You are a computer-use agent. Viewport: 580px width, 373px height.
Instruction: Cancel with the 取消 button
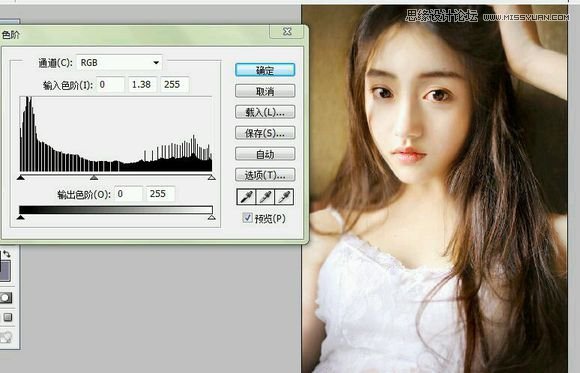(265, 91)
